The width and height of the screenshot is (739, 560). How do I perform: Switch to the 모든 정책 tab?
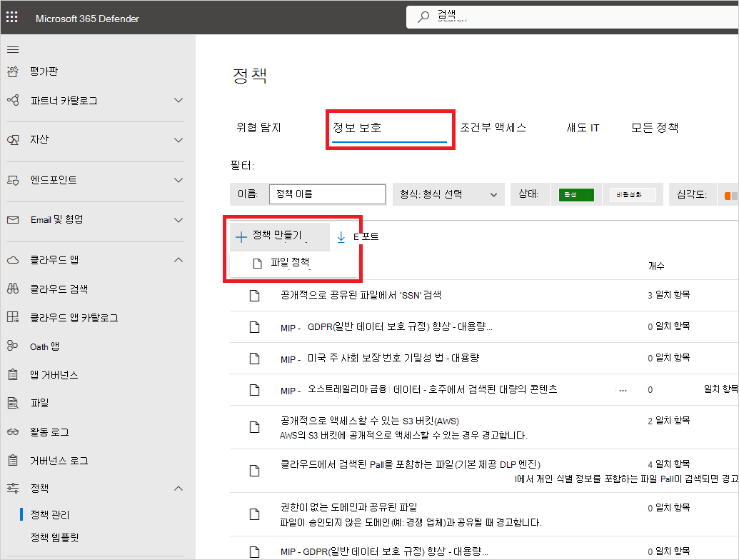click(654, 128)
